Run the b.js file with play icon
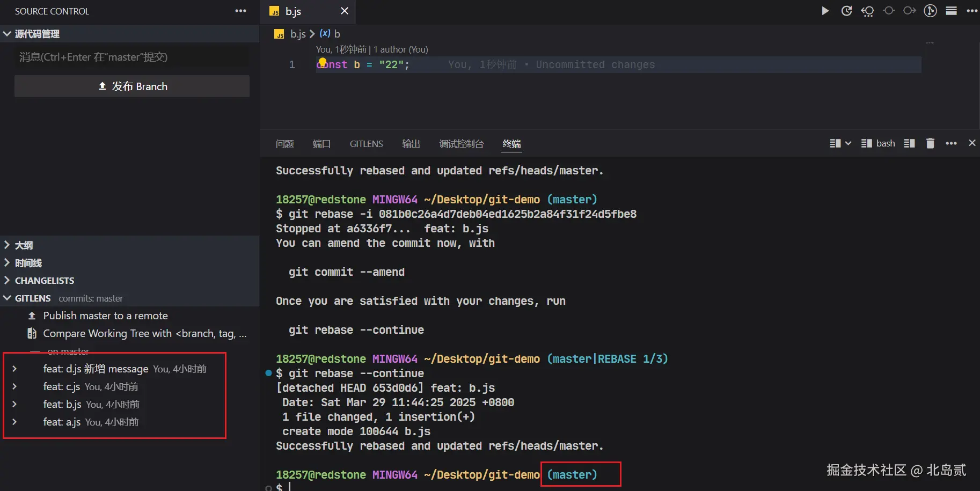This screenshot has height=491, width=980. [x=825, y=11]
